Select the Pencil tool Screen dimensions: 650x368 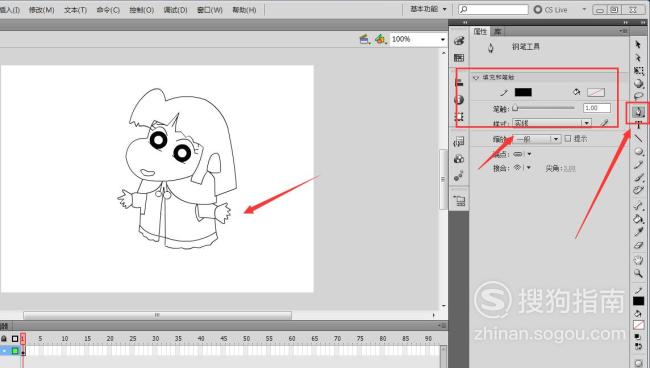[x=638, y=165]
